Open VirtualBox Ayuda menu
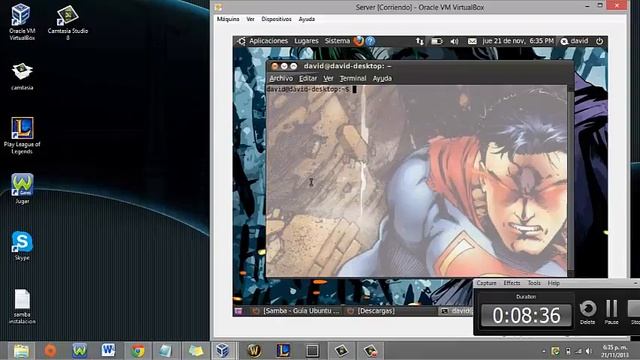The image size is (640, 360). point(307,19)
